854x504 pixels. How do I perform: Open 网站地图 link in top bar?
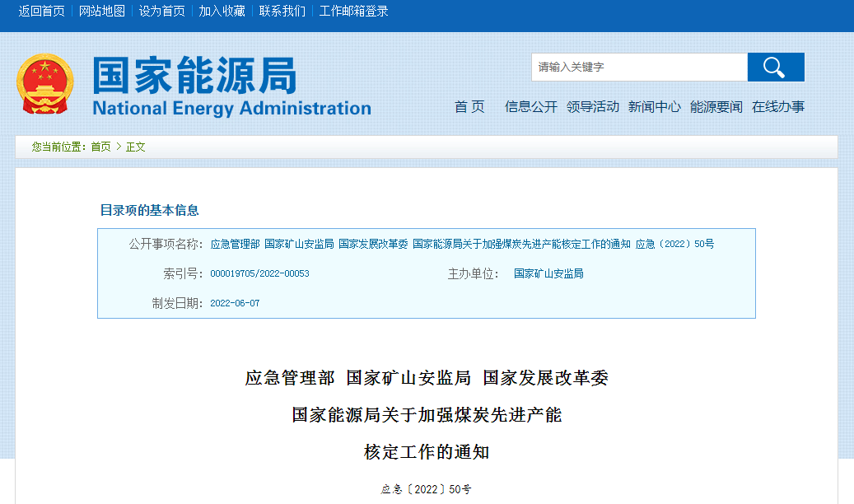coord(102,11)
